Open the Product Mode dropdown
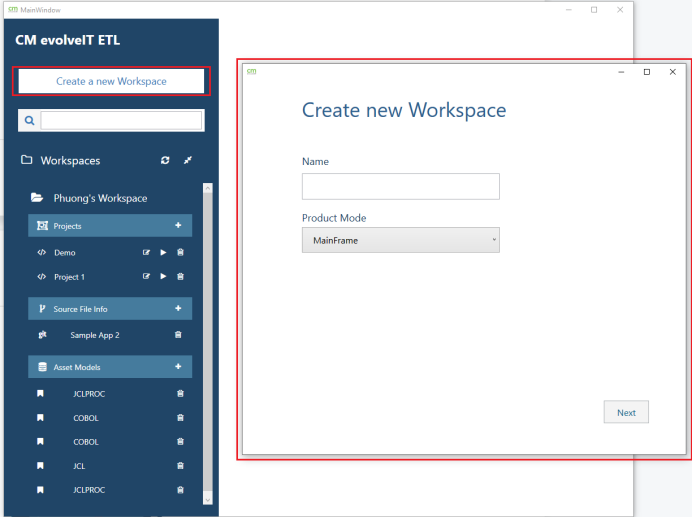Image resolution: width=692 pixels, height=517 pixels. [401, 240]
